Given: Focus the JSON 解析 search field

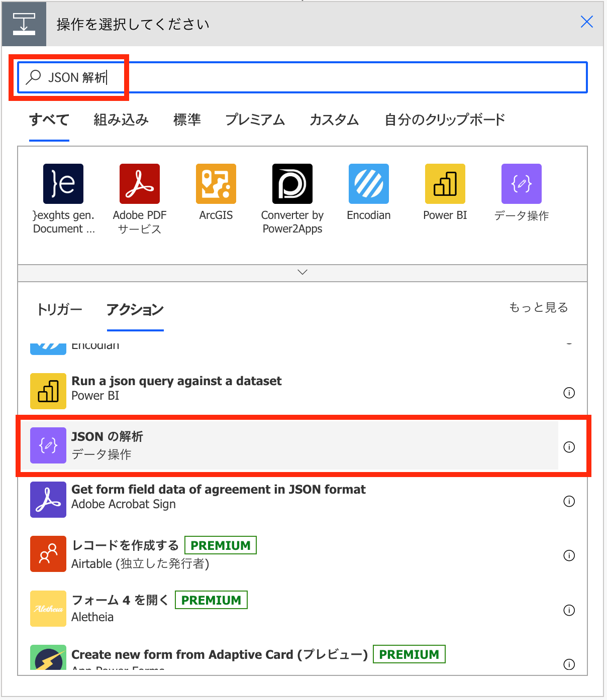Looking at the screenshot, I should [302, 77].
